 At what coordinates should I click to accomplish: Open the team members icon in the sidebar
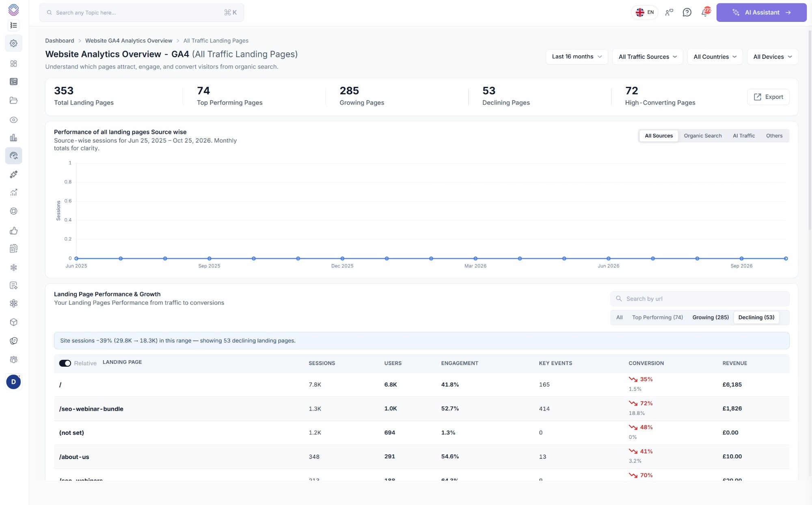pos(13,360)
